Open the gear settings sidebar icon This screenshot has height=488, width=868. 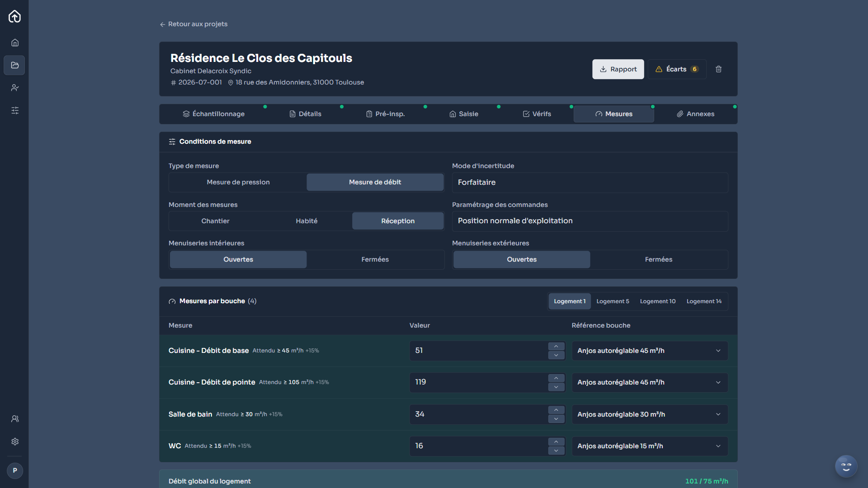(14, 441)
